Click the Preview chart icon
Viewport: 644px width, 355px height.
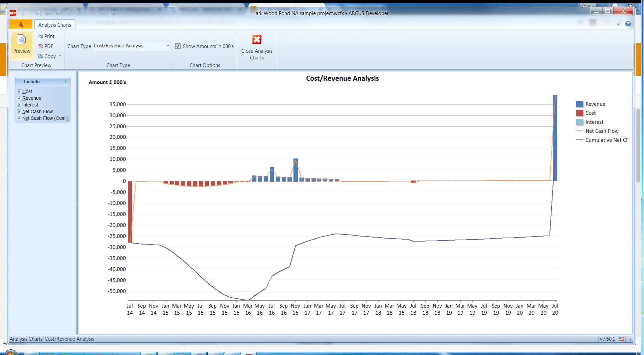(22, 40)
